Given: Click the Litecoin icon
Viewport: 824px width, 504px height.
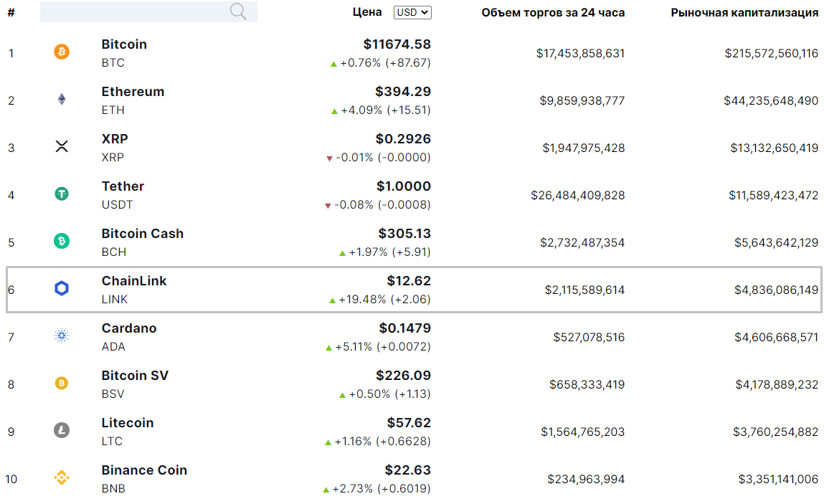Looking at the screenshot, I should [x=62, y=431].
